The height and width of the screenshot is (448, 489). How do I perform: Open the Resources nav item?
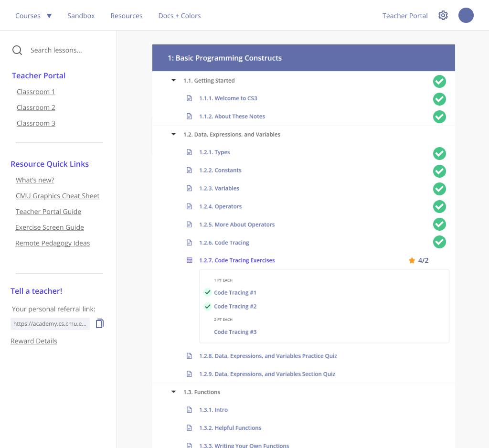(x=126, y=16)
